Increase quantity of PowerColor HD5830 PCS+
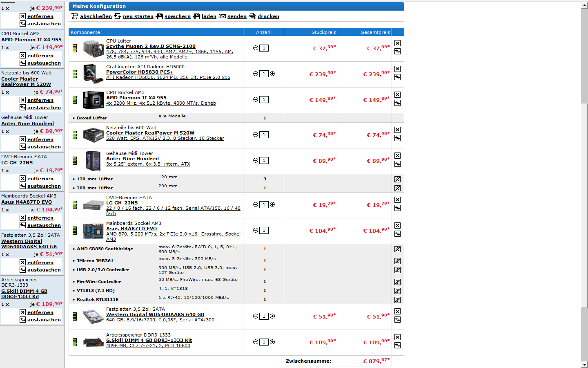This screenshot has height=368, width=588. pyautogui.click(x=272, y=74)
